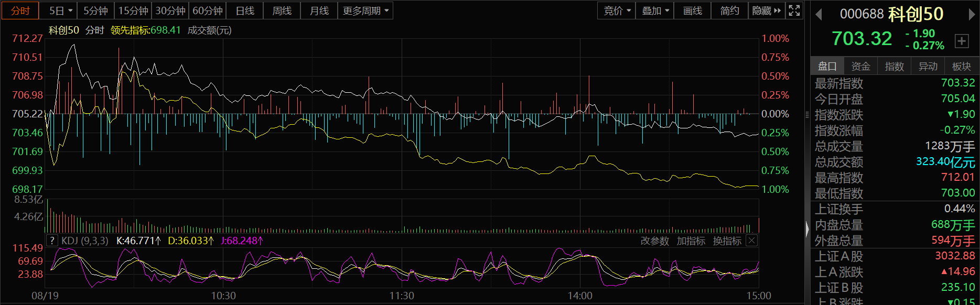Switch to the 板块 tab
The height and width of the screenshot is (305, 980).
(961, 66)
